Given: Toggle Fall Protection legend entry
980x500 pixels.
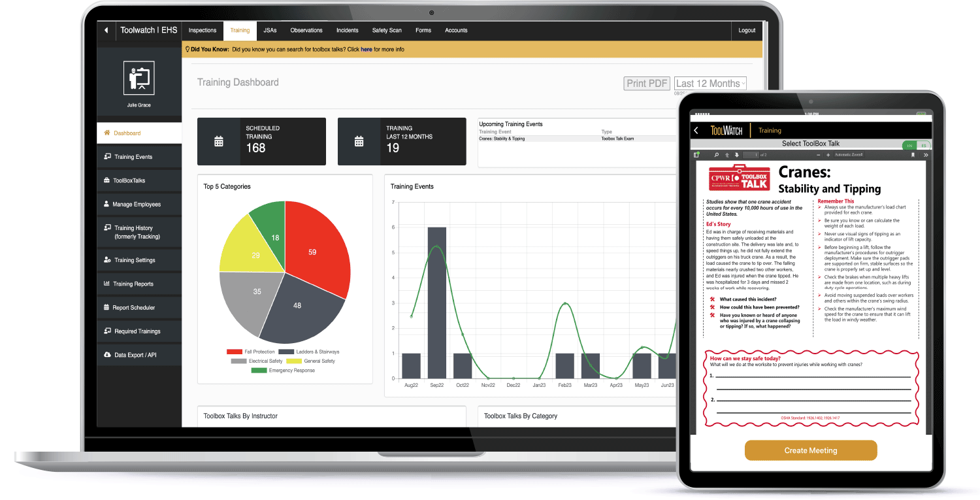Looking at the screenshot, I should [x=250, y=352].
